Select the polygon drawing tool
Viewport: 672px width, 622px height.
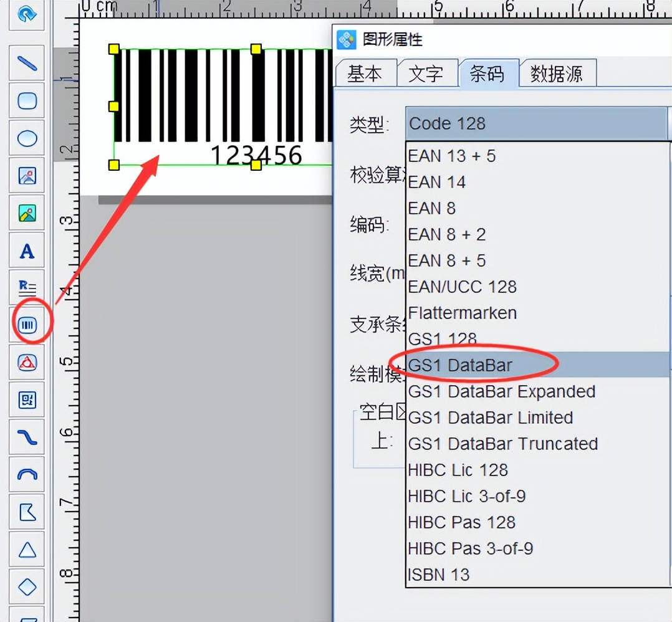(27, 512)
